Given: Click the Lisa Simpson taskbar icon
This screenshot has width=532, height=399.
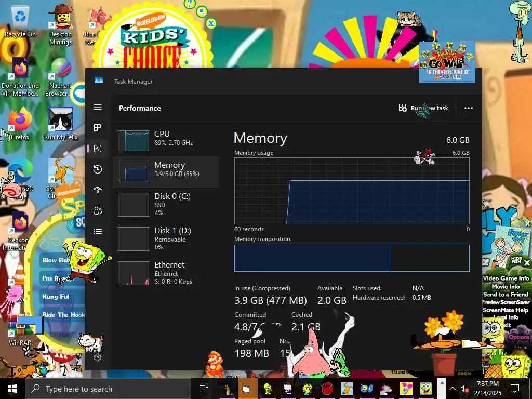Looking at the screenshot, I should click(308, 389).
